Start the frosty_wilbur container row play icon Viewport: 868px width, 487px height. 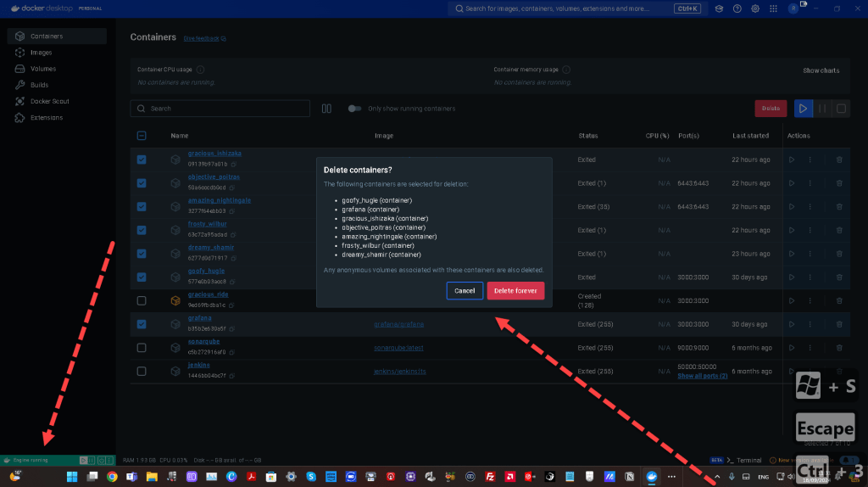(x=792, y=230)
